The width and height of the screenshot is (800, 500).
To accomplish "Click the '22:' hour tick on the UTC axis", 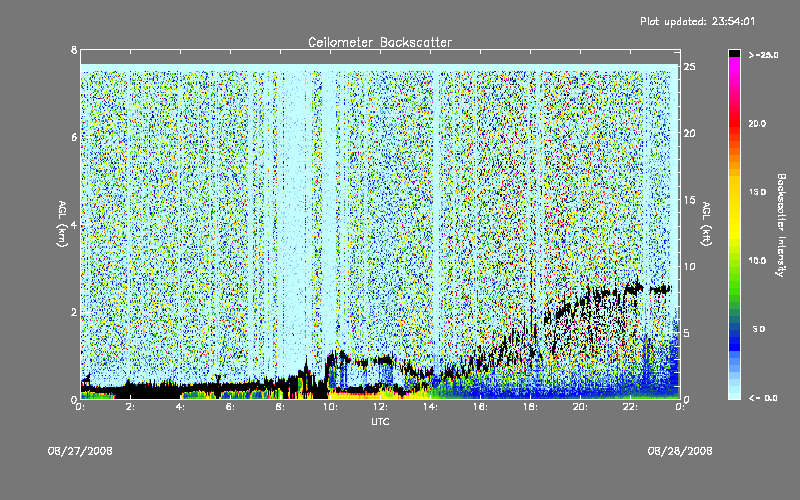I will 630,407.
